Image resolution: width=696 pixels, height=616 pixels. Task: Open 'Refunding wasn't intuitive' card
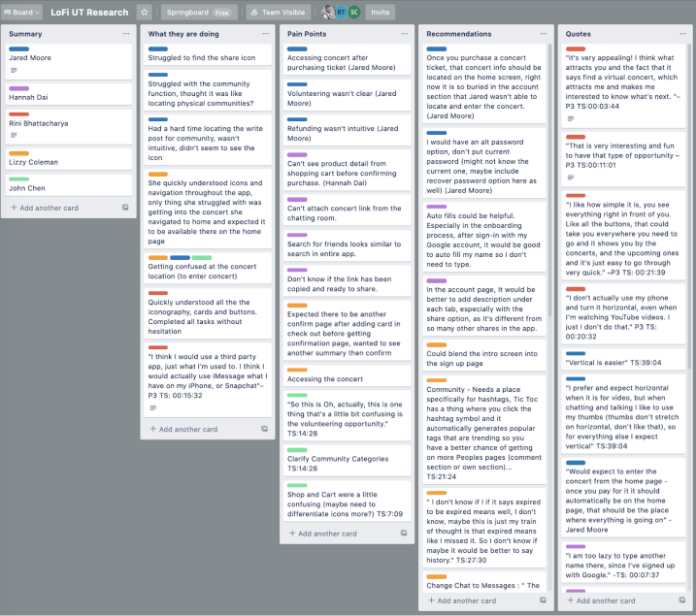tap(347, 130)
